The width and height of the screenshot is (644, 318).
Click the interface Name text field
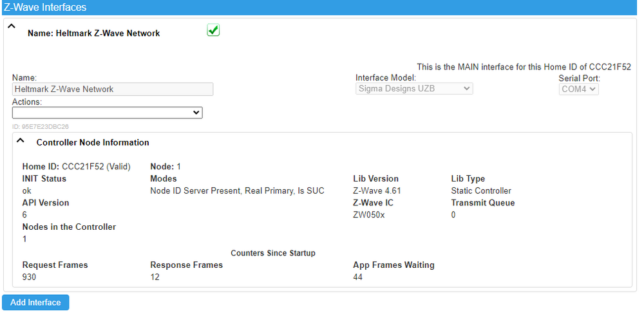(113, 89)
